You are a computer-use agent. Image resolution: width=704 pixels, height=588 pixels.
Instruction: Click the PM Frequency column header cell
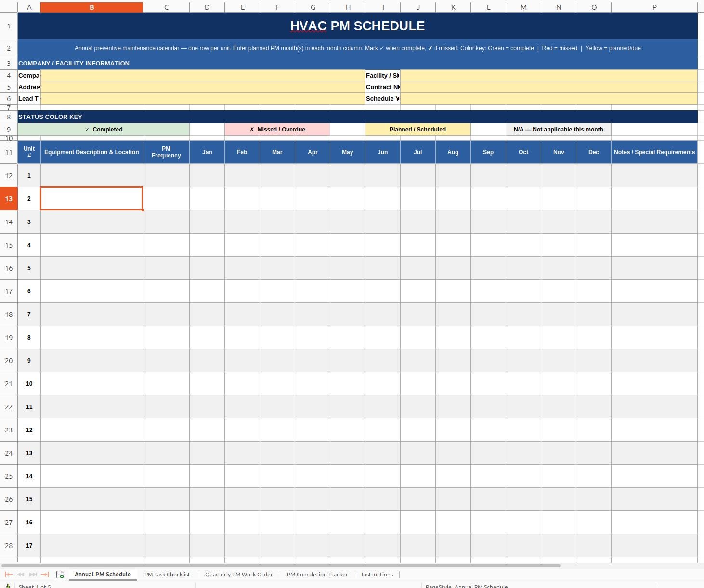[166, 152]
